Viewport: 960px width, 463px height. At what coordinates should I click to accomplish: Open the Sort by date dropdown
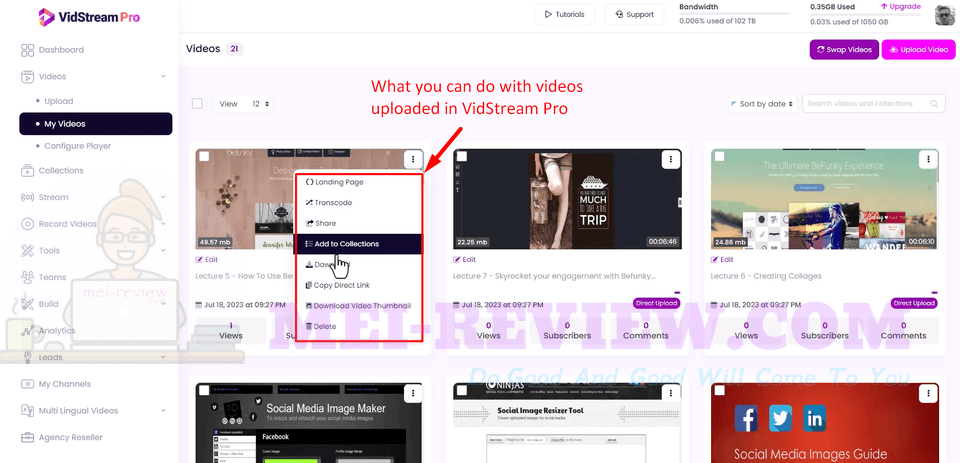[763, 104]
